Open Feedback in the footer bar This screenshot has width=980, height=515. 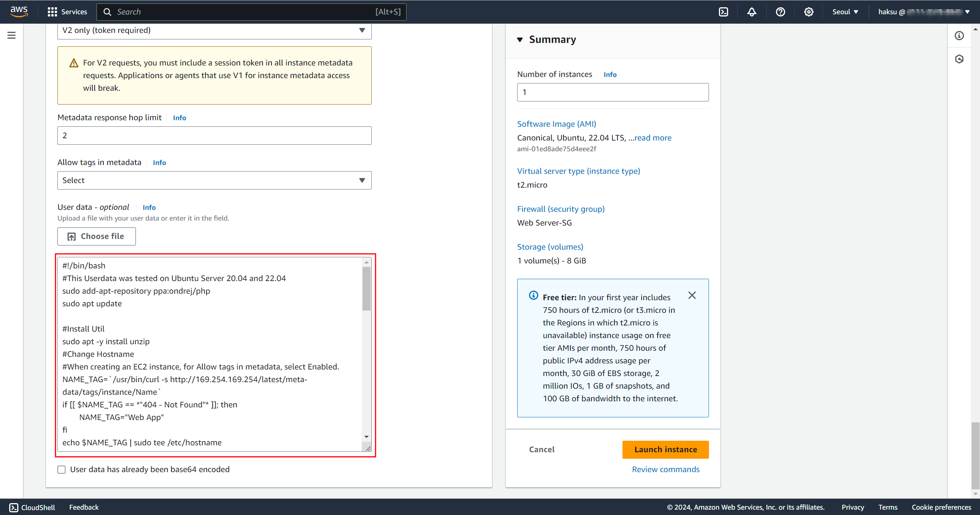(84, 507)
